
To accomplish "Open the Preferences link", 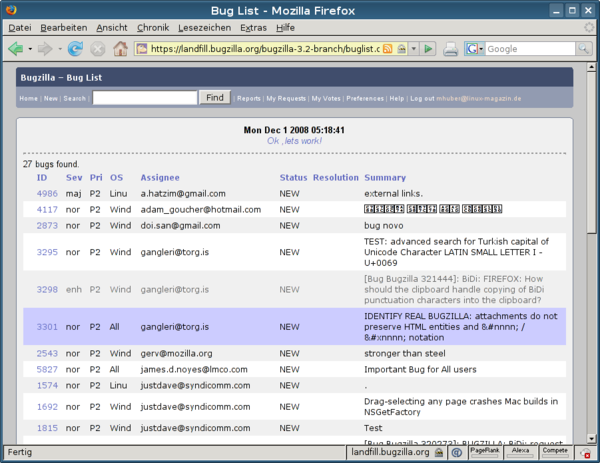I will point(365,98).
